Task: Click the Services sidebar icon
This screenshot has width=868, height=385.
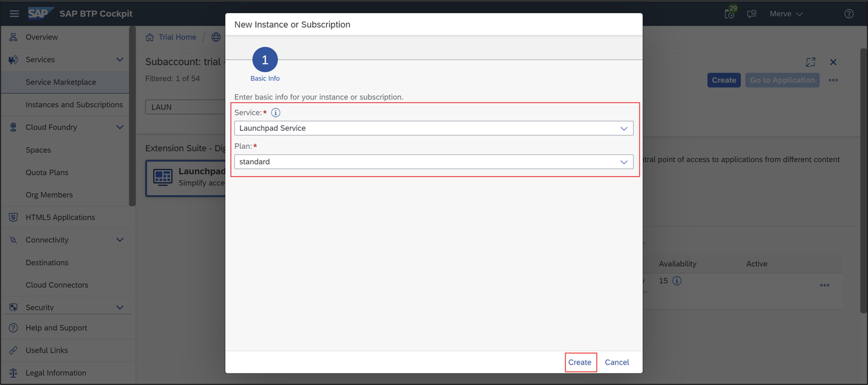Action: (13, 60)
